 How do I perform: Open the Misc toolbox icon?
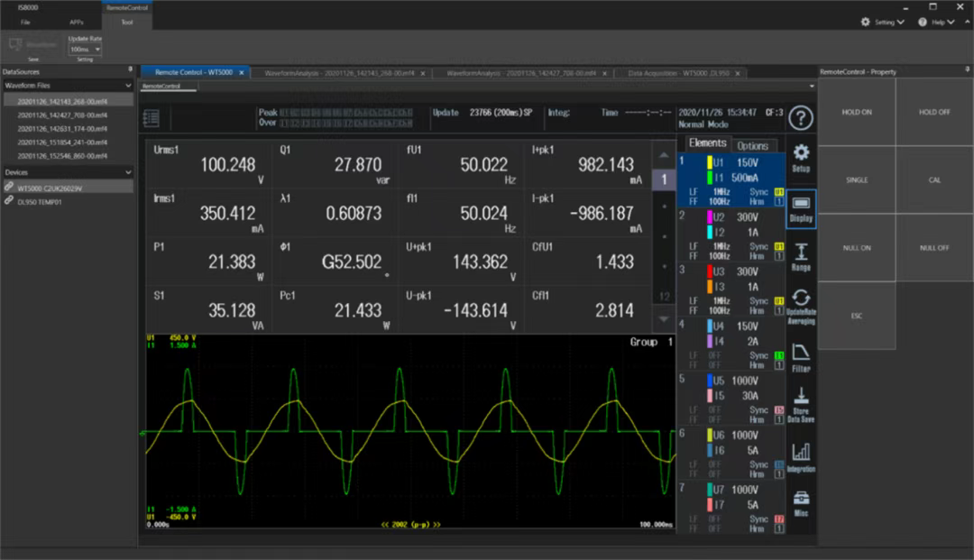coord(801,503)
